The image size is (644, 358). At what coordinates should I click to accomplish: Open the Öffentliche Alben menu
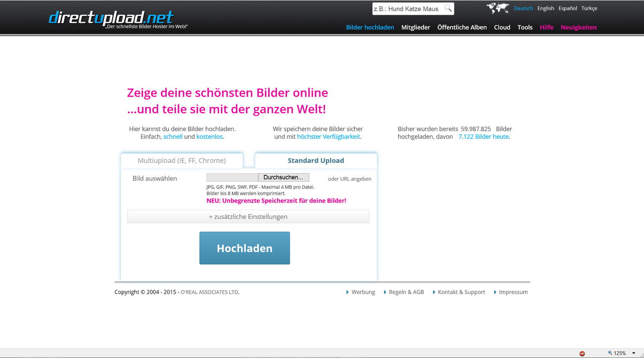coord(462,27)
